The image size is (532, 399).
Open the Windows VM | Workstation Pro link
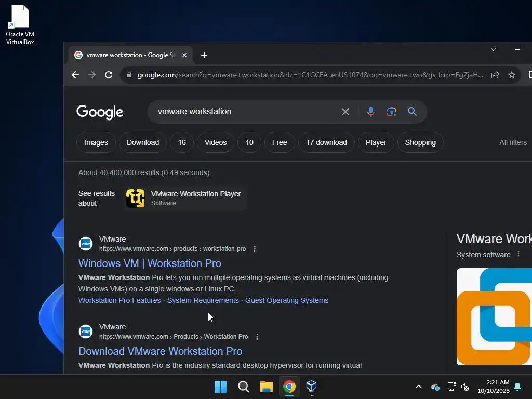tap(150, 263)
